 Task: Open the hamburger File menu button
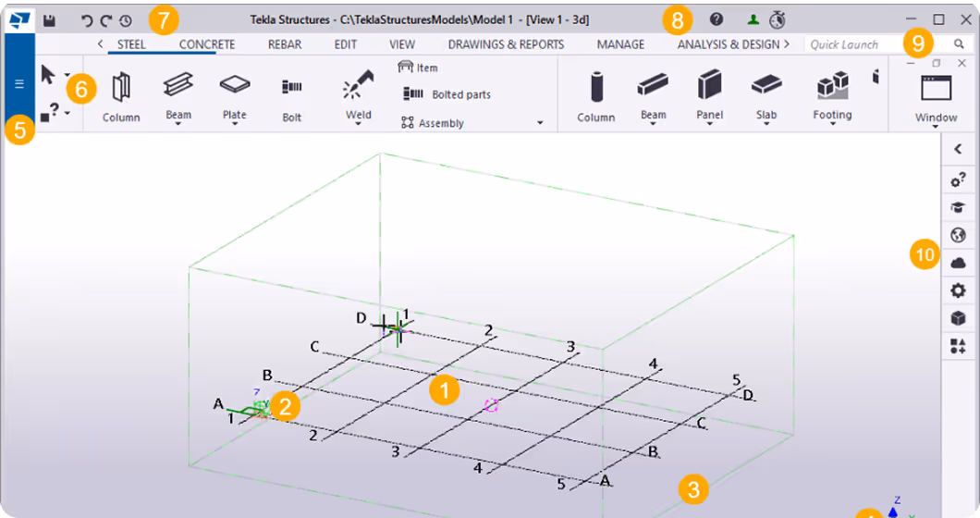(x=19, y=84)
